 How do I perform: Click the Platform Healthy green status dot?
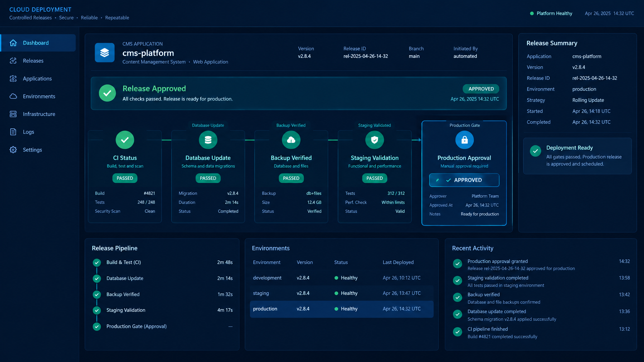tap(532, 13)
